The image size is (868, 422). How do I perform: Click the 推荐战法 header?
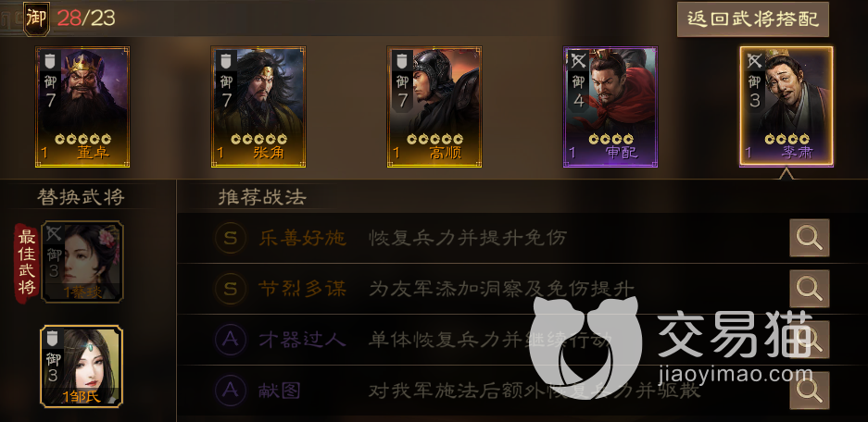262,197
